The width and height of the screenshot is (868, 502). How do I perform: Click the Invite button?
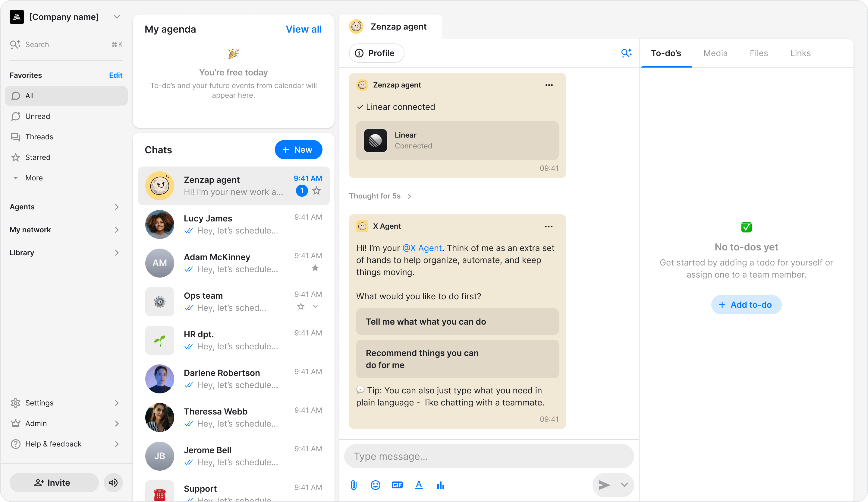(x=54, y=483)
